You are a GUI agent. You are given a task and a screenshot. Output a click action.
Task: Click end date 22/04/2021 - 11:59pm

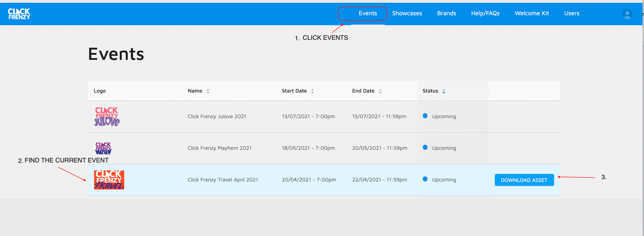pos(379,180)
